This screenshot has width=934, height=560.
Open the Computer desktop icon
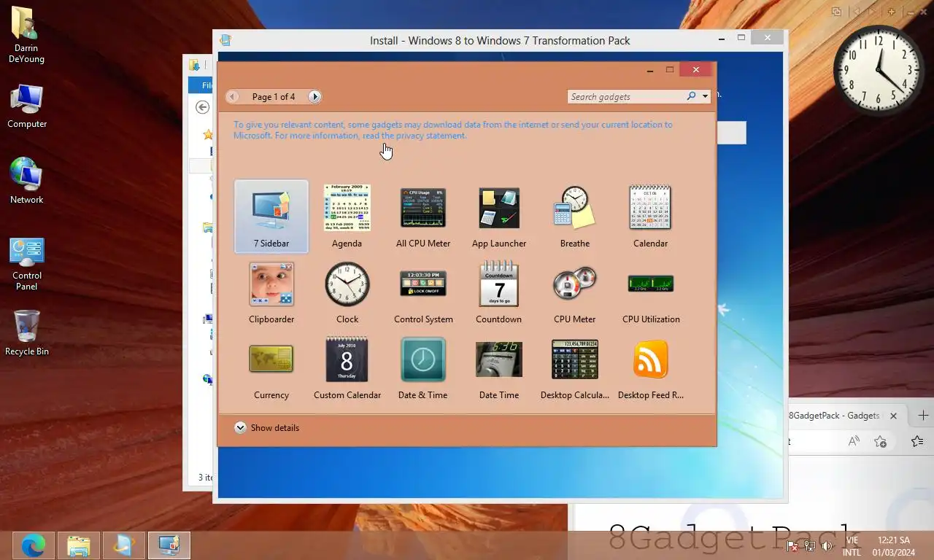pyautogui.click(x=27, y=106)
